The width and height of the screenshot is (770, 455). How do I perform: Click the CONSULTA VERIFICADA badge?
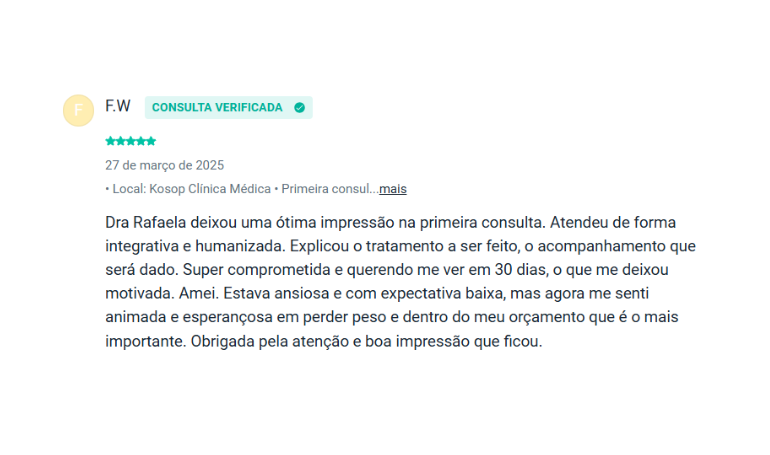[x=228, y=107]
